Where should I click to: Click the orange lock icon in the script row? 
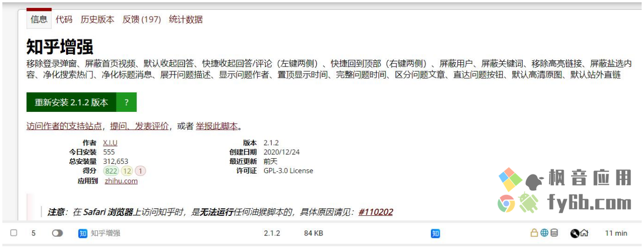click(534, 233)
